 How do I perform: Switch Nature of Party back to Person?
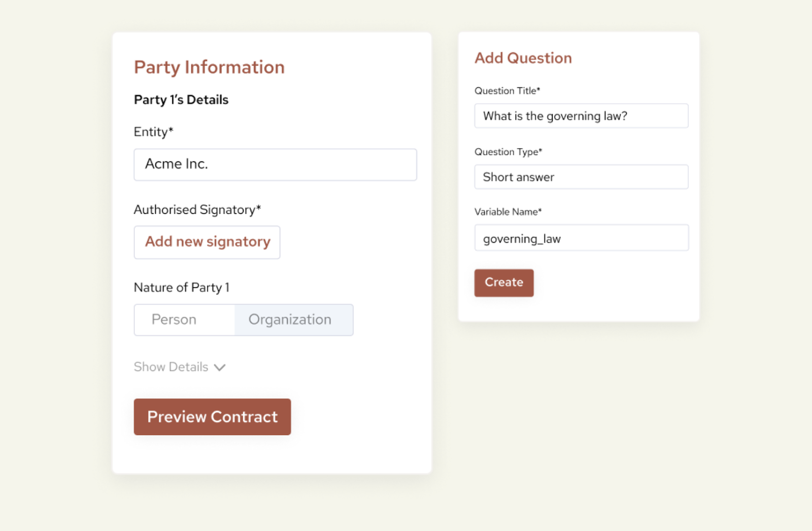[174, 320]
